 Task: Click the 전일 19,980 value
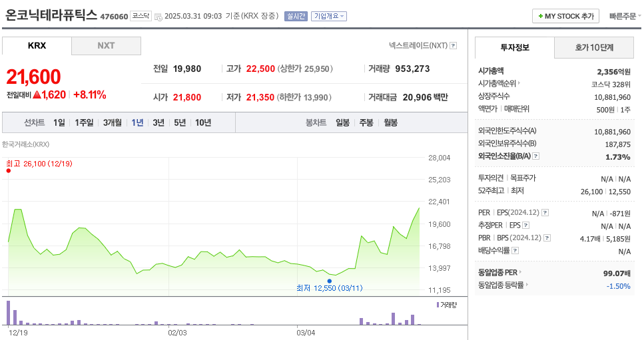coord(187,69)
